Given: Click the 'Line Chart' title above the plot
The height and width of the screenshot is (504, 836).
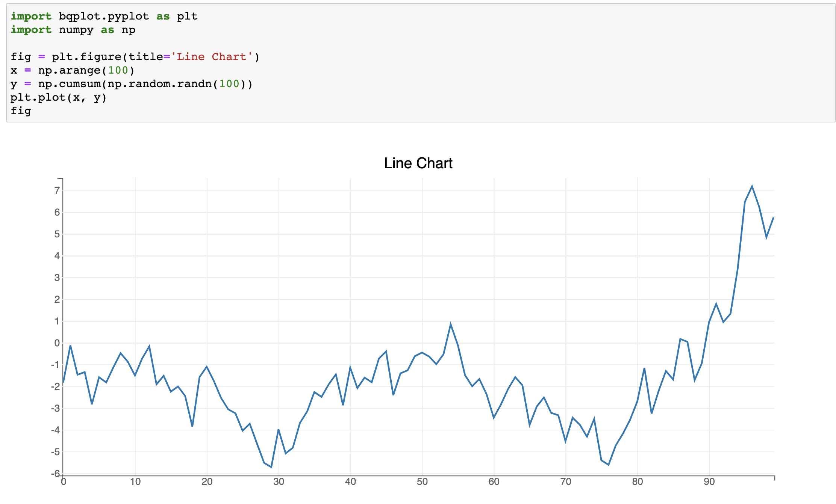Looking at the screenshot, I should 418,163.
